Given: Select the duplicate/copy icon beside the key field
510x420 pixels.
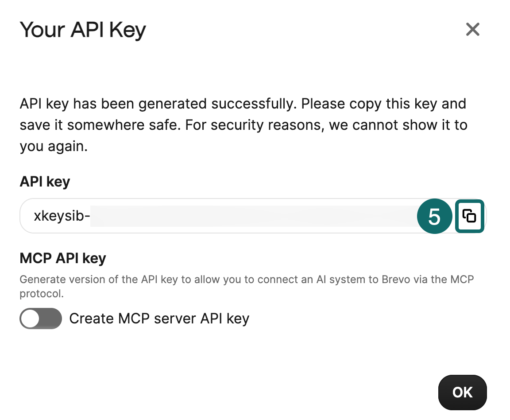Looking at the screenshot, I should click(x=470, y=216).
